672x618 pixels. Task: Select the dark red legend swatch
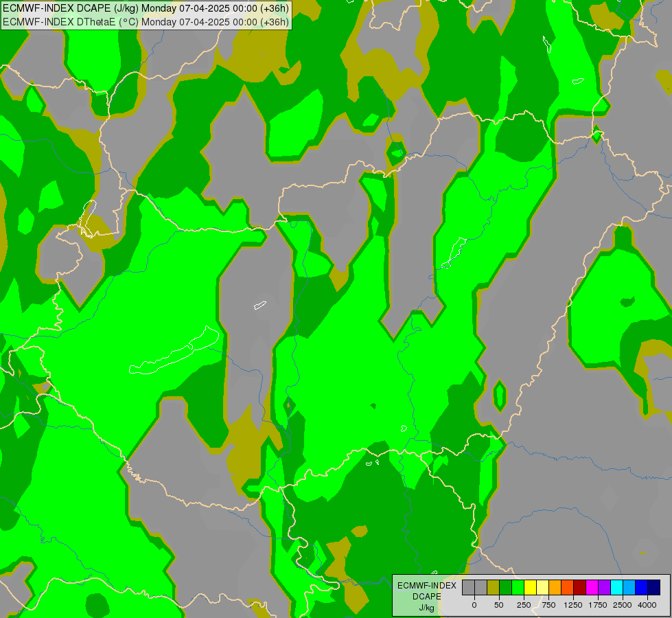[x=580, y=587]
